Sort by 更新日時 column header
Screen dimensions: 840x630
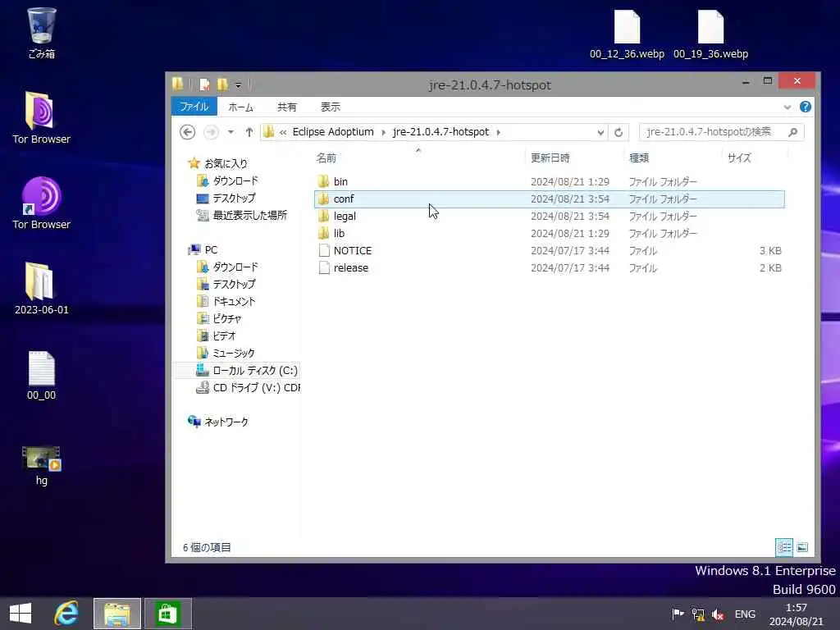click(550, 157)
